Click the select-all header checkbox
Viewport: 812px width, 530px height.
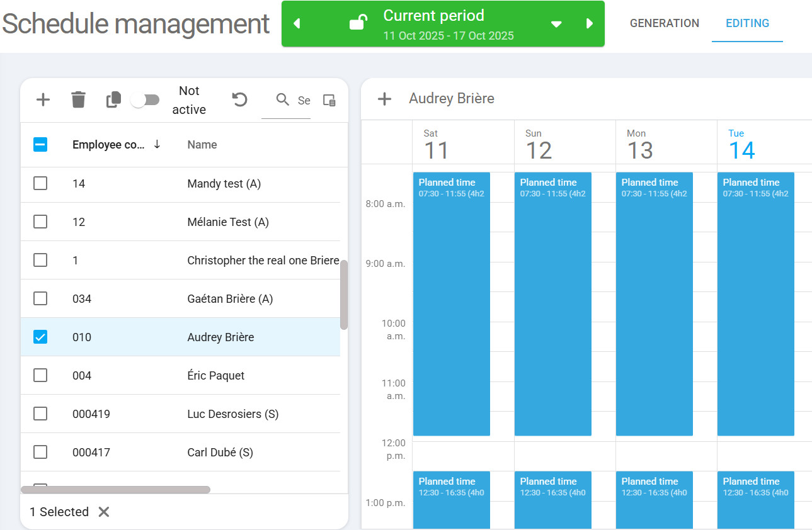pyautogui.click(x=40, y=144)
